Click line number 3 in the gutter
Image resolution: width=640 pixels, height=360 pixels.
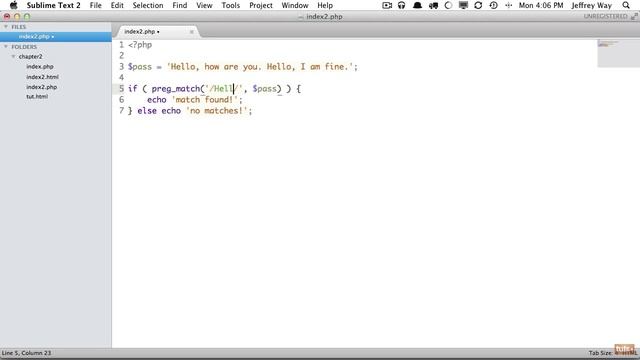tap(121, 67)
